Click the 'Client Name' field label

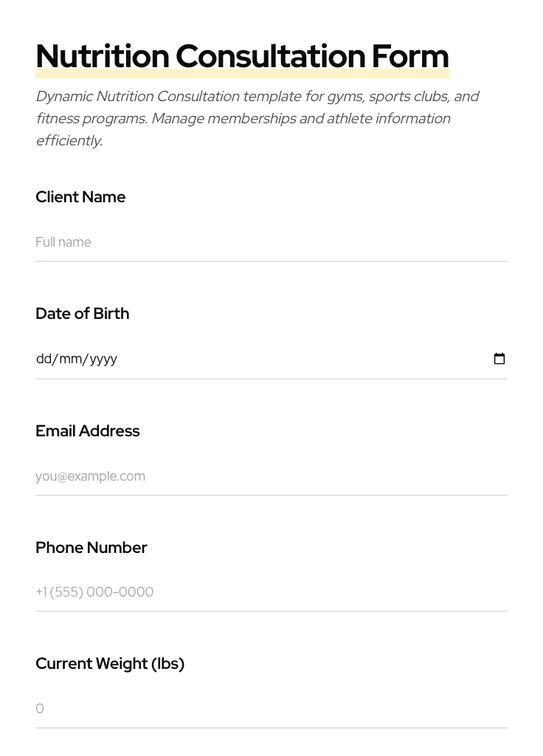80,197
